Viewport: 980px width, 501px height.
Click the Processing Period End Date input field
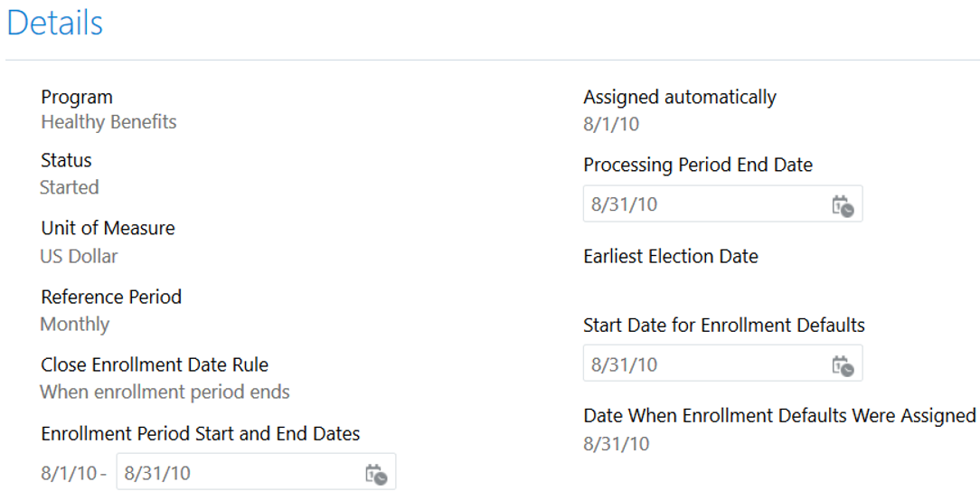[x=705, y=204]
